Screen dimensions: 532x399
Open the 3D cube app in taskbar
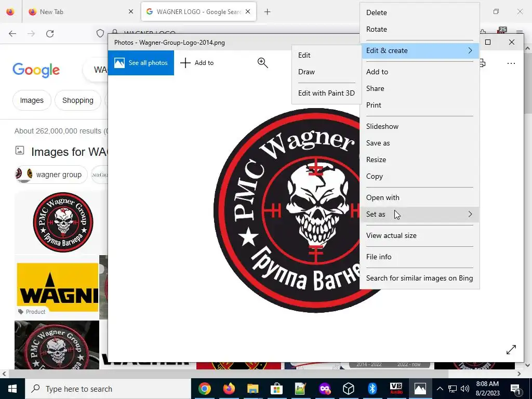coord(349,389)
